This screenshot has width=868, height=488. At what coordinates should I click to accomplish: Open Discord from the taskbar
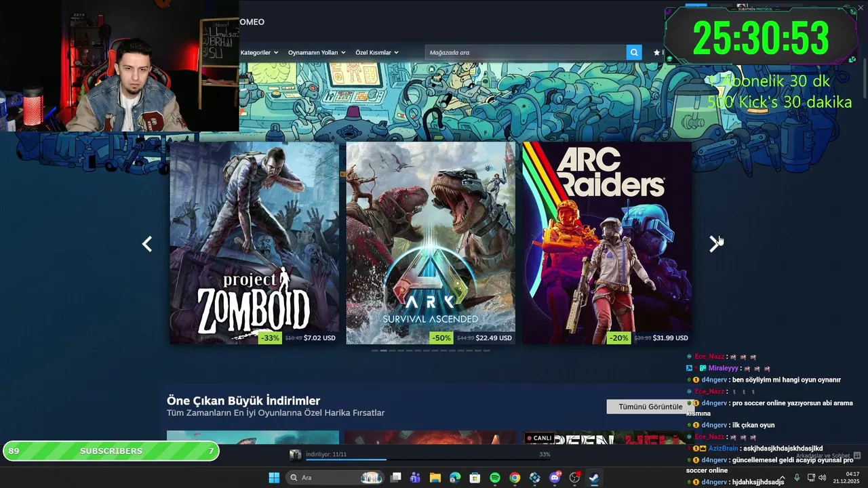(555, 478)
